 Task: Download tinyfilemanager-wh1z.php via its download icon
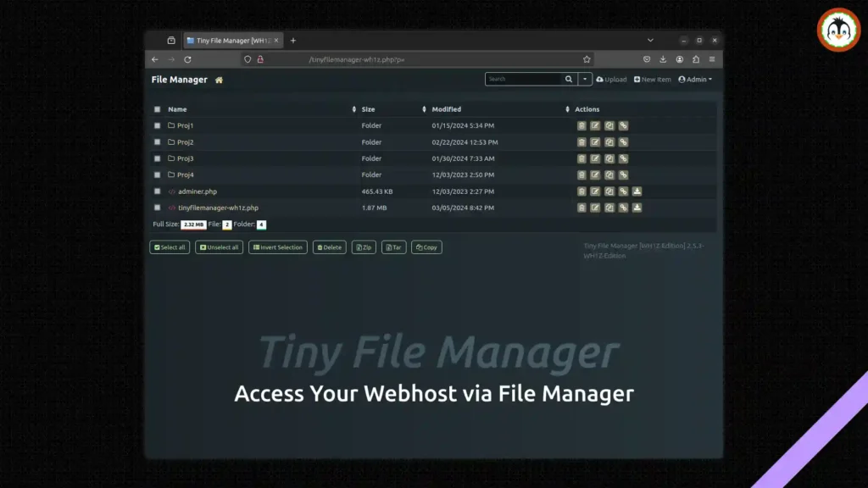[637, 207]
